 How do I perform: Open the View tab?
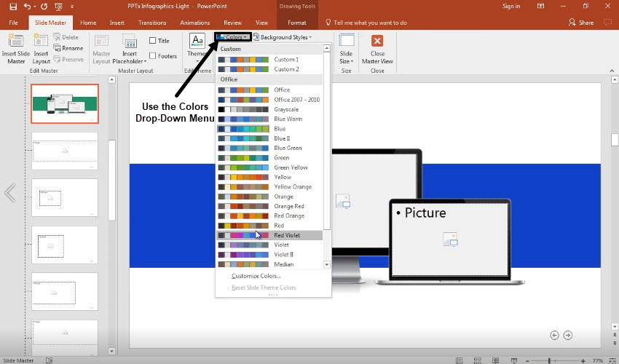pyautogui.click(x=261, y=23)
